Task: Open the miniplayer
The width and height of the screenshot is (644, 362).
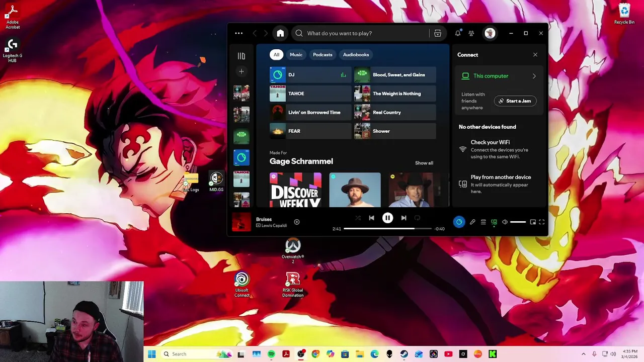Action: pyautogui.click(x=533, y=222)
